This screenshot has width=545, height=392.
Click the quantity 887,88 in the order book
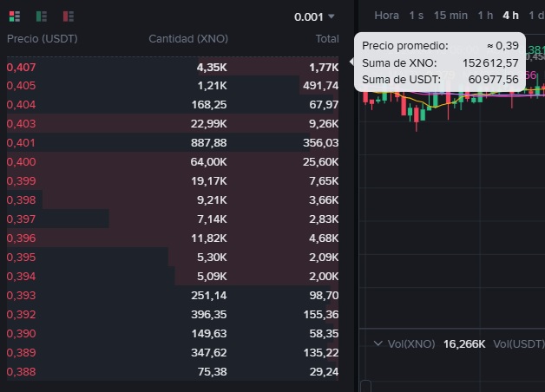point(209,143)
